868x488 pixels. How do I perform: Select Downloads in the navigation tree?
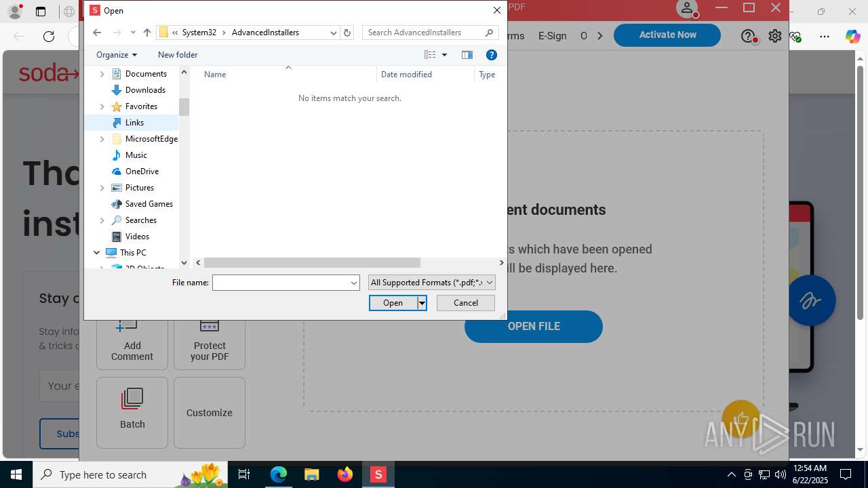pyautogui.click(x=145, y=90)
